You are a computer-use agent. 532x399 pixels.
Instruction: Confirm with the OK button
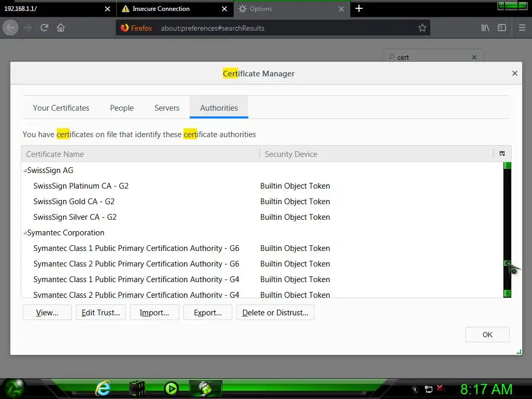coord(487,335)
